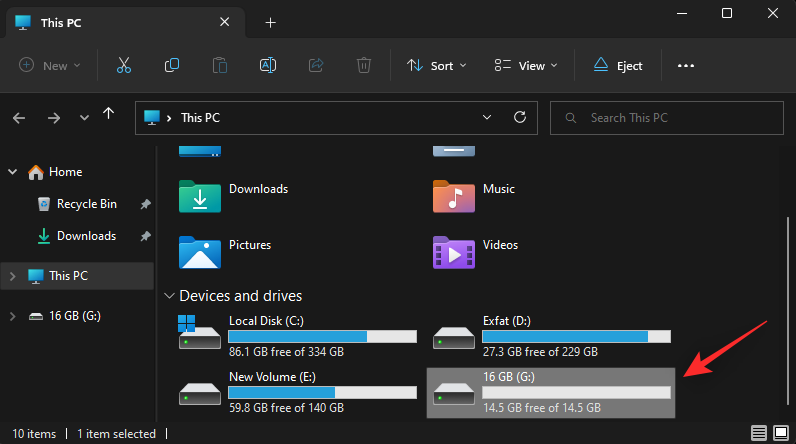The height and width of the screenshot is (444, 796).
Task: Open a new tab with plus button
Action: coord(270,23)
